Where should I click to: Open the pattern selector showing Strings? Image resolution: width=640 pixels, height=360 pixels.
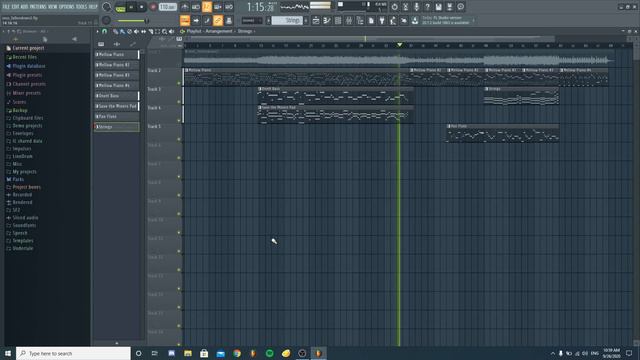(287, 20)
